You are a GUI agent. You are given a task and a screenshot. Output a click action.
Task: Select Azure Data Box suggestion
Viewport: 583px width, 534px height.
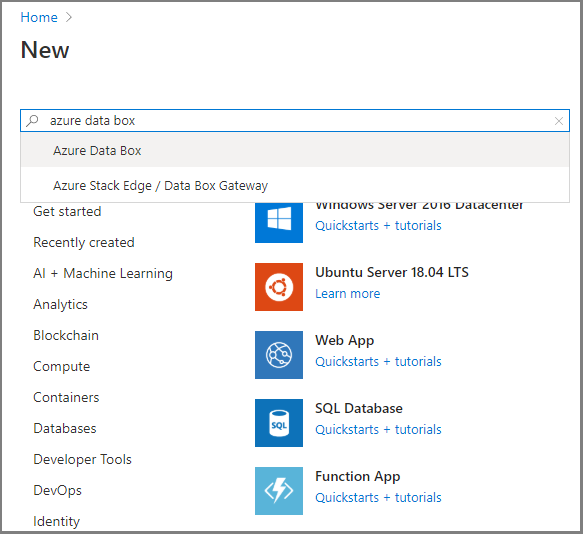tap(295, 150)
